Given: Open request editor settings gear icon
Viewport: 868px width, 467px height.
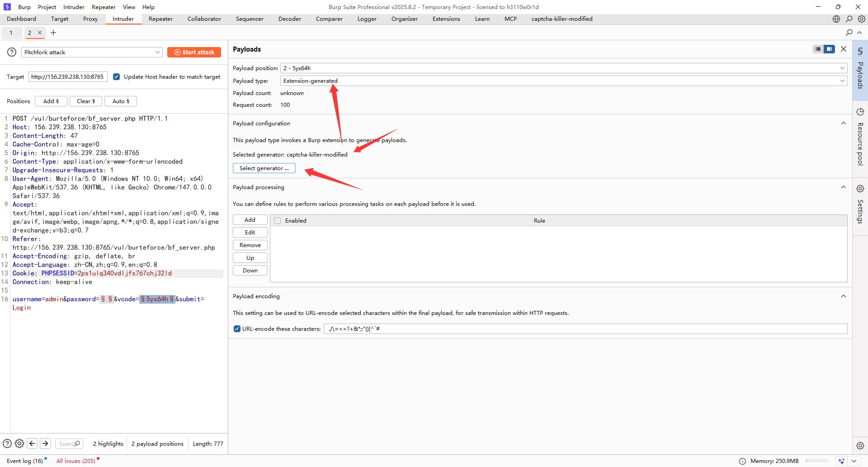Looking at the screenshot, I should (x=19, y=443).
